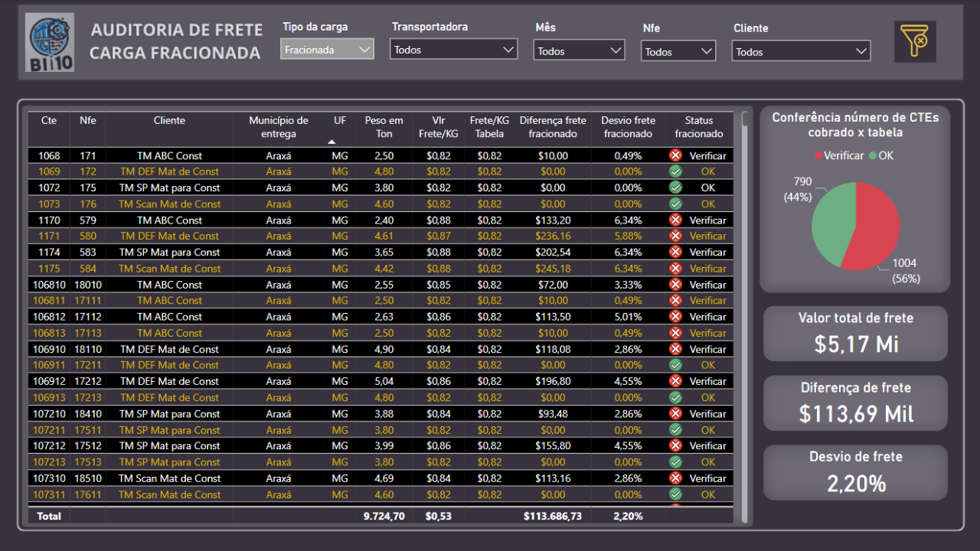Screen dimensions: 980x551
Task: Select the Valor total de frete card
Action: (x=855, y=333)
